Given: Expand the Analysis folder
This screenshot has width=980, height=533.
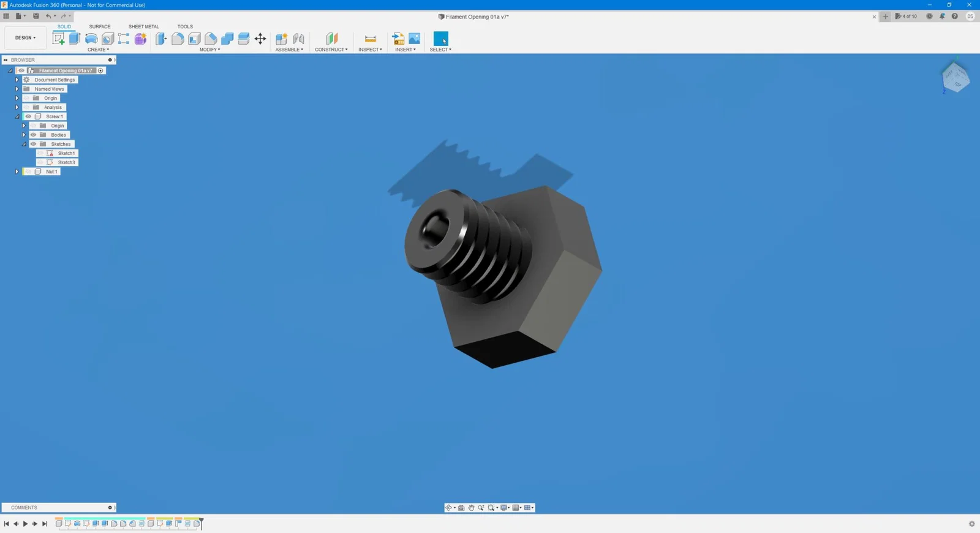Looking at the screenshot, I should tap(17, 107).
